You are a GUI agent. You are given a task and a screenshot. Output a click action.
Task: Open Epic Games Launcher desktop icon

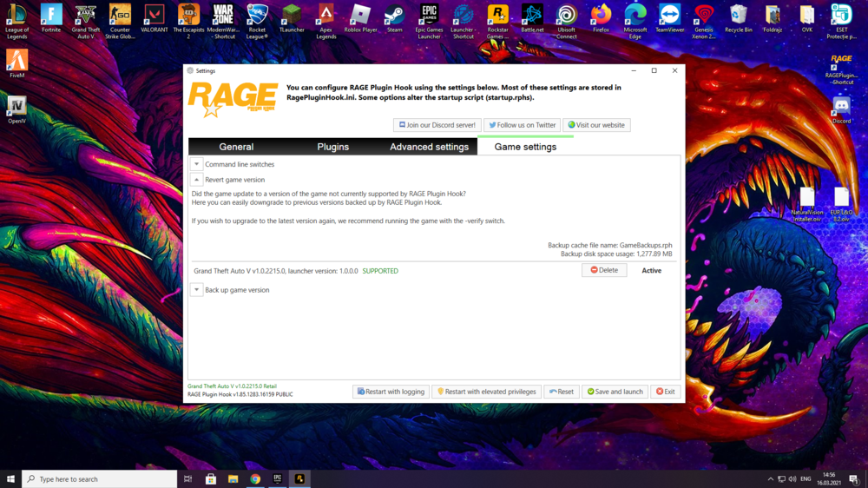pyautogui.click(x=429, y=23)
